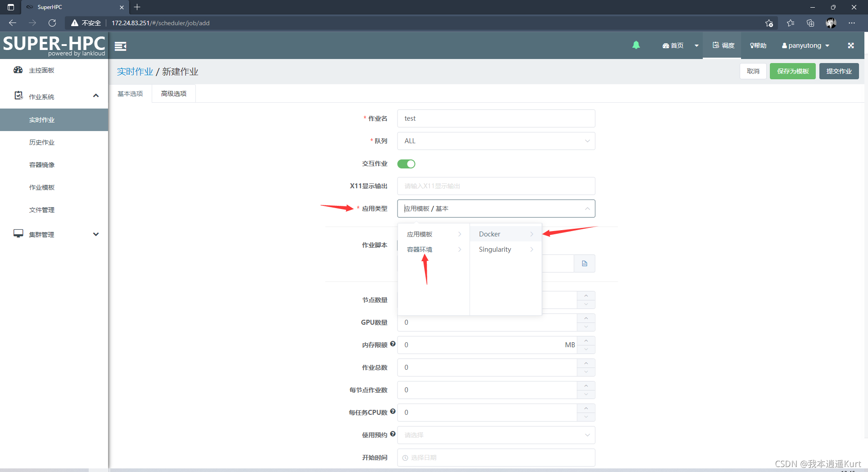The height and width of the screenshot is (472, 868).
Task: Decrease the GPU数量 value
Action: [586, 327]
